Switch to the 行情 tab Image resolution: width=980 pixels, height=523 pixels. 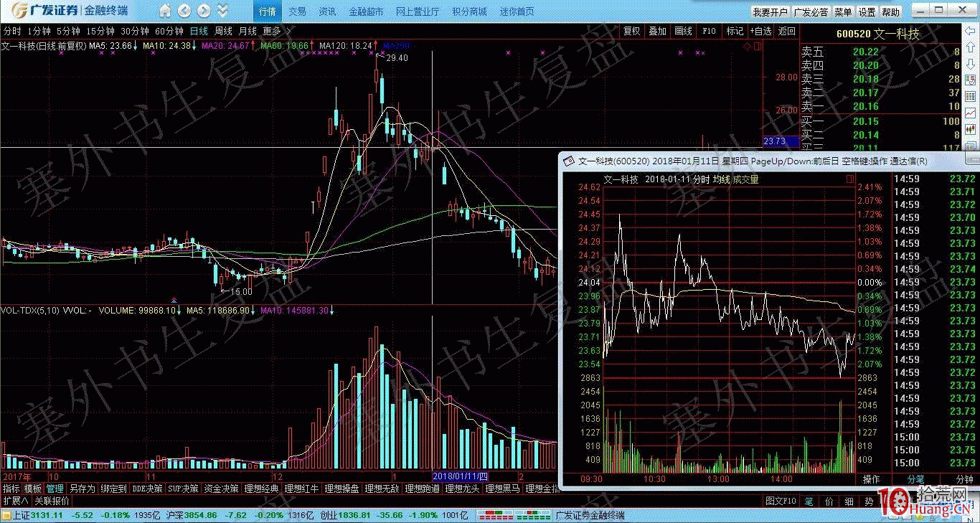[267, 11]
